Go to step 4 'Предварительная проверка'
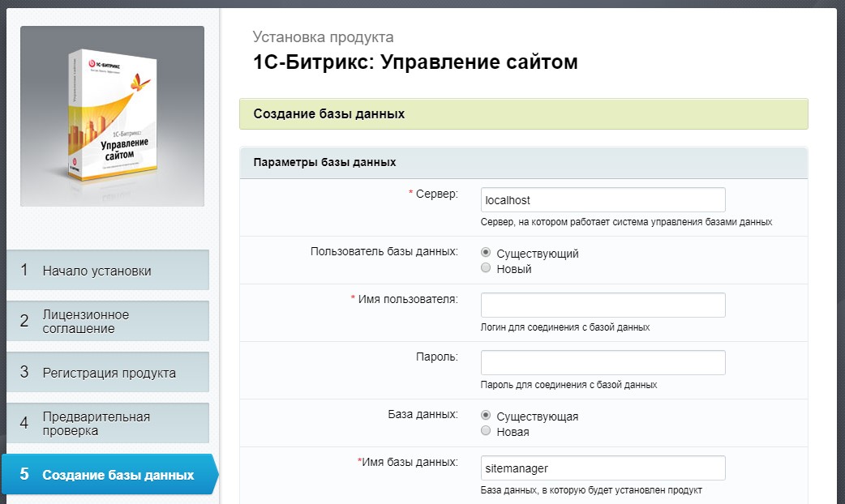Viewport: 845px width, 504px height. 108,423
